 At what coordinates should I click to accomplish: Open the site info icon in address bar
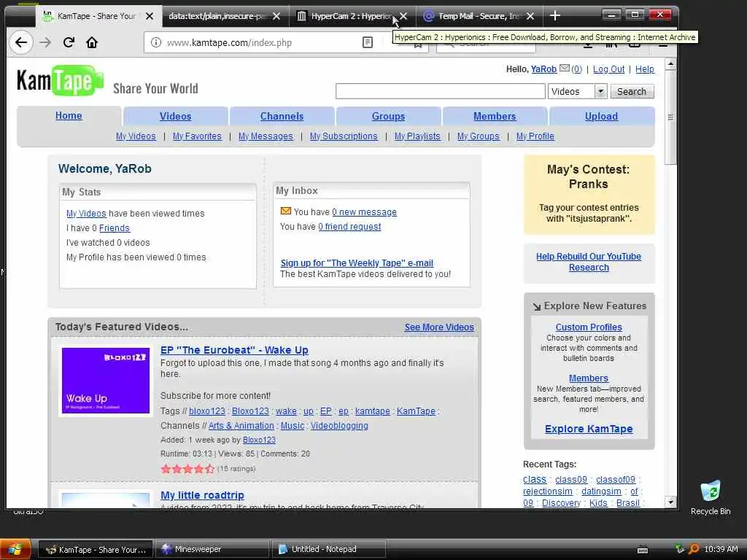(x=156, y=42)
